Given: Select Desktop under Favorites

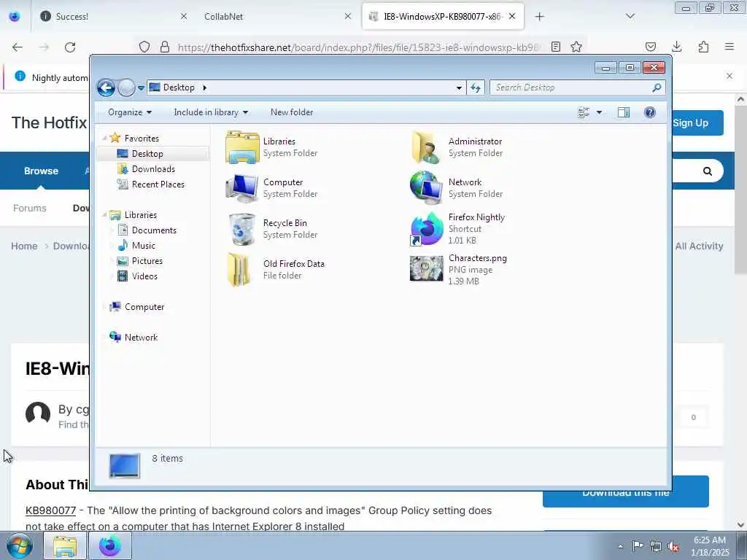Looking at the screenshot, I should click(147, 154).
